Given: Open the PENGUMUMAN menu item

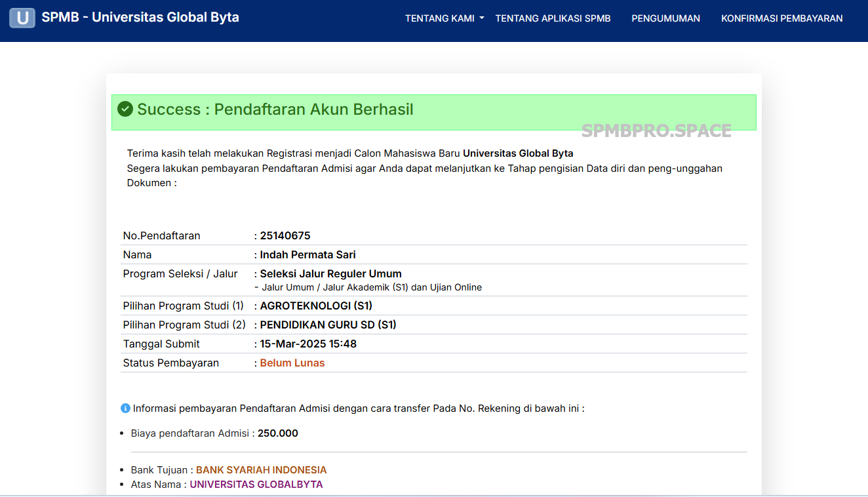Looking at the screenshot, I should (x=666, y=18).
